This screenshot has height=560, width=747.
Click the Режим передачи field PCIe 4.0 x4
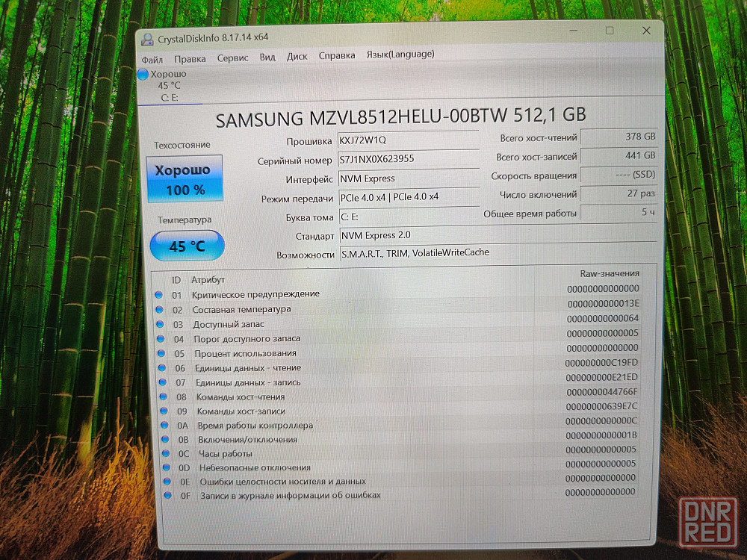[409, 197]
